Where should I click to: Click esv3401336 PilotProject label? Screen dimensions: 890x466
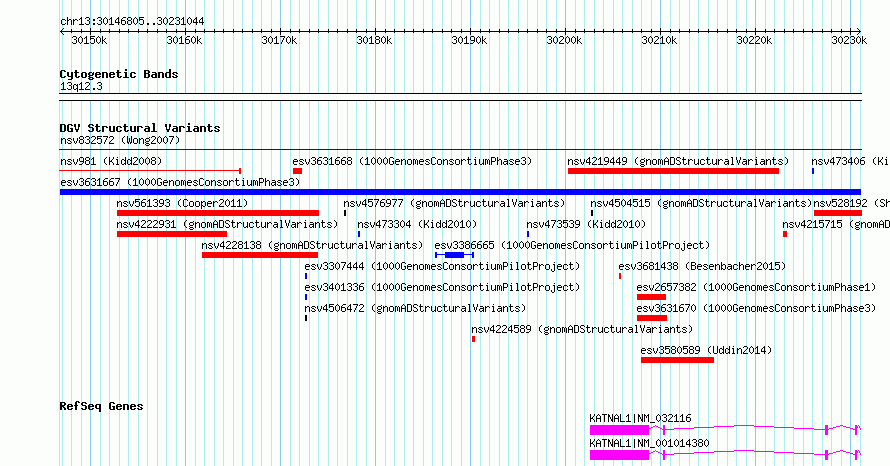pos(442,287)
